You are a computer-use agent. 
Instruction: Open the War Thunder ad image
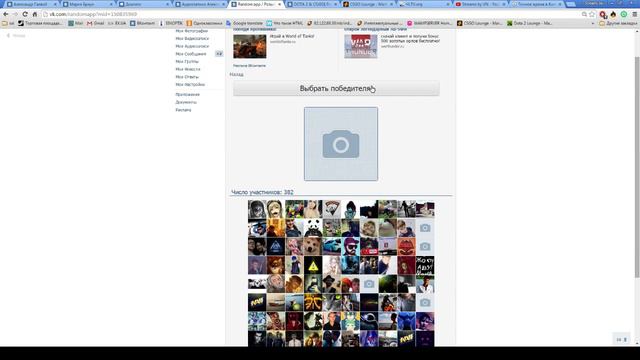(361, 47)
